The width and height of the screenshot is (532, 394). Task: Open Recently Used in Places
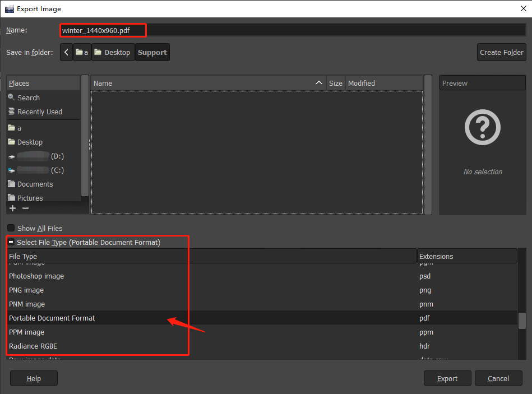click(x=43, y=112)
